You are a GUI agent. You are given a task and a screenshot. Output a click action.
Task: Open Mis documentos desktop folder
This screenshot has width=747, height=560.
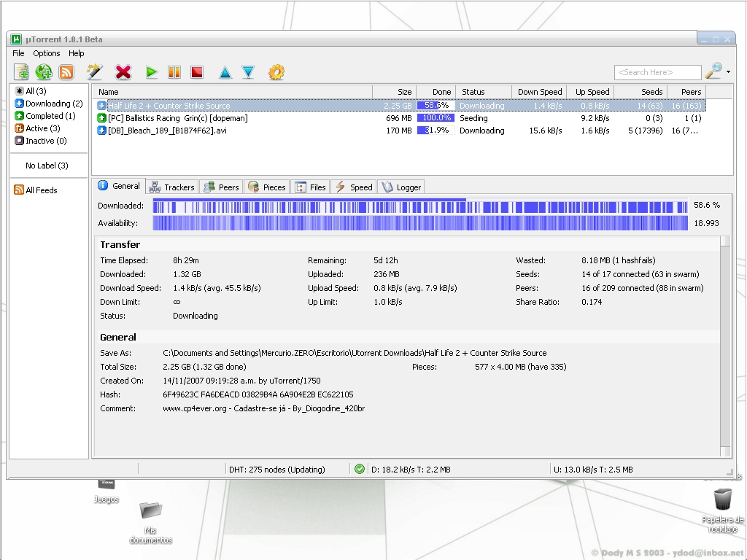pos(150,522)
